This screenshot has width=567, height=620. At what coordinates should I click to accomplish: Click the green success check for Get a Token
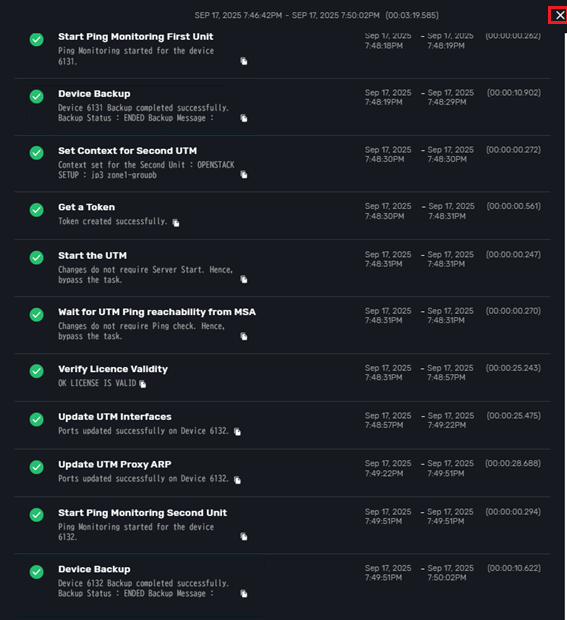pyautogui.click(x=37, y=210)
